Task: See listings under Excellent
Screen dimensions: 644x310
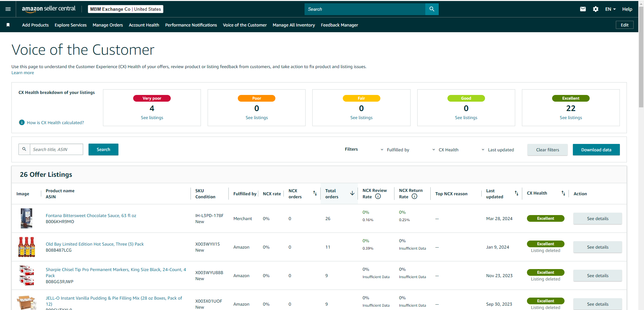Action: click(571, 117)
